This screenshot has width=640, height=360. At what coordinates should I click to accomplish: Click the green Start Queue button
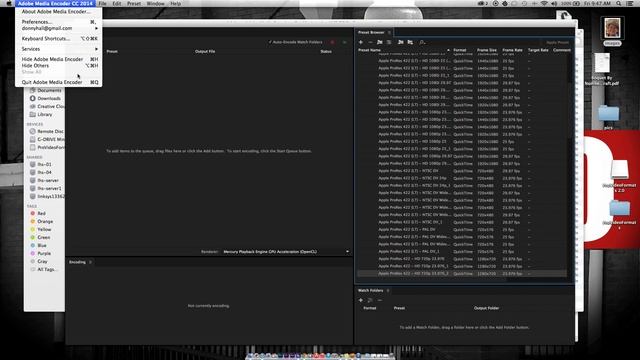[344, 42]
